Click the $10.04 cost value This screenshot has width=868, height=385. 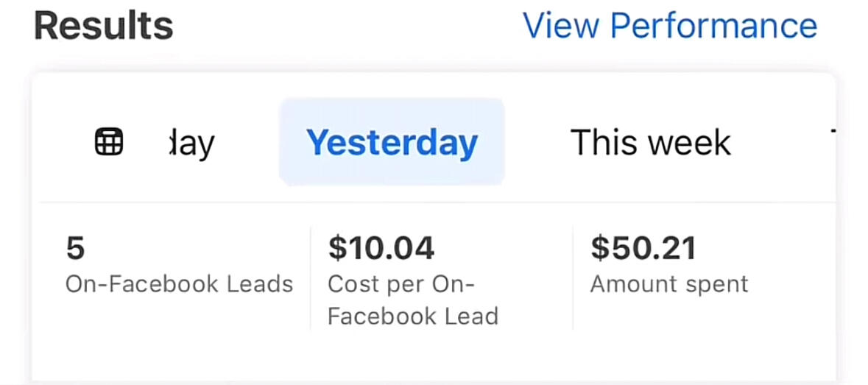(x=381, y=248)
